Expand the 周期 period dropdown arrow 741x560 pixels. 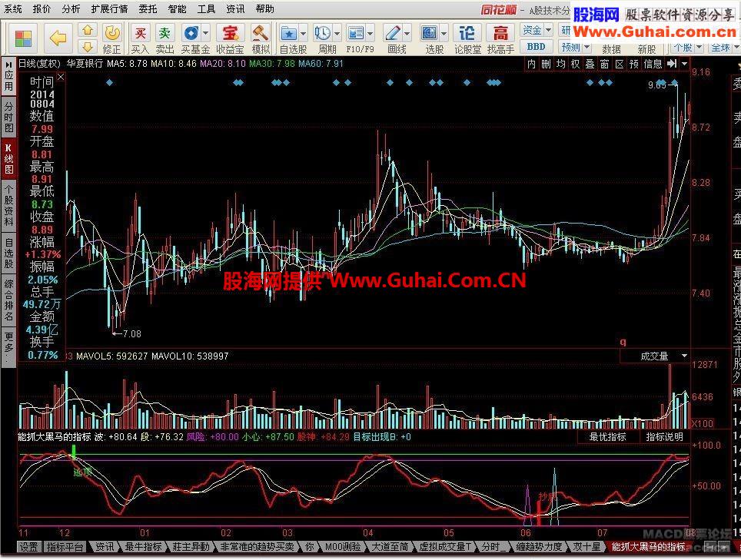tap(335, 34)
